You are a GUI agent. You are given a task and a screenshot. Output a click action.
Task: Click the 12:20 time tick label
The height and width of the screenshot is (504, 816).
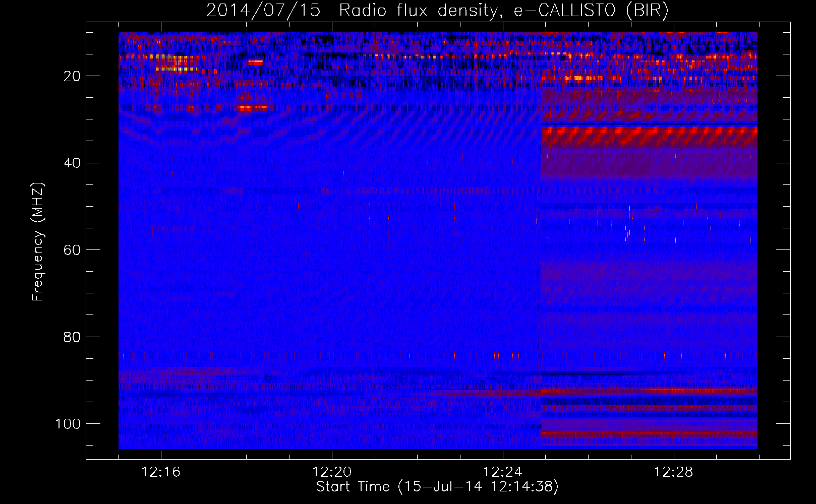coord(332,472)
